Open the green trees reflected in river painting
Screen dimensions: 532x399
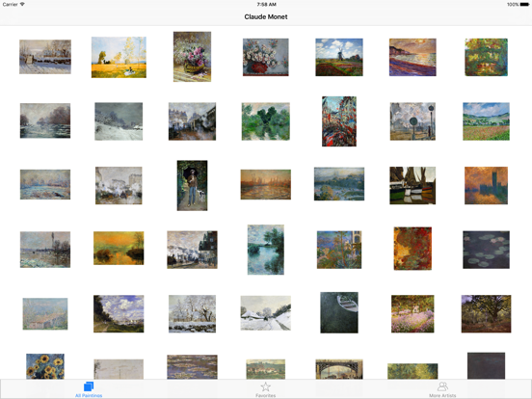pyautogui.click(x=266, y=121)
